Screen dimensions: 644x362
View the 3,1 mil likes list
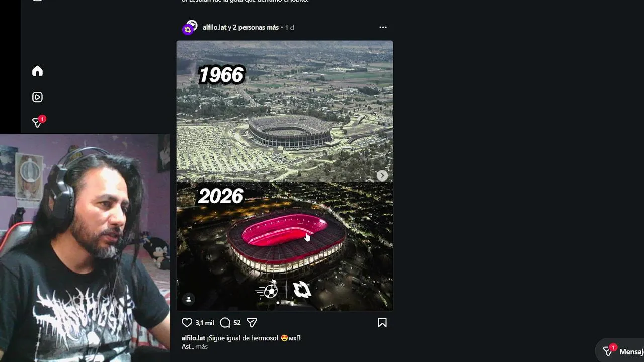pyautogui.click(x=205, y=323)
